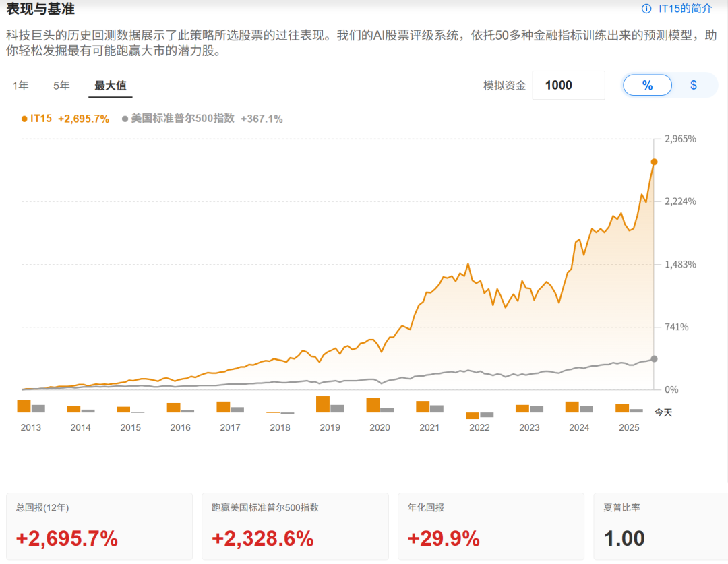Click the info icon beside IT15的简介
Viewport: 728px width, 564px height.
point(646,9)
